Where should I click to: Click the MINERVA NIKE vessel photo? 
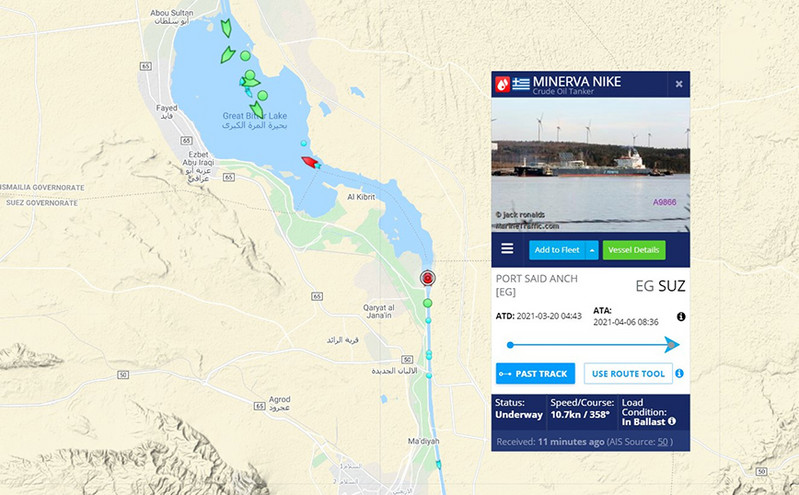[x=591, y=165]
